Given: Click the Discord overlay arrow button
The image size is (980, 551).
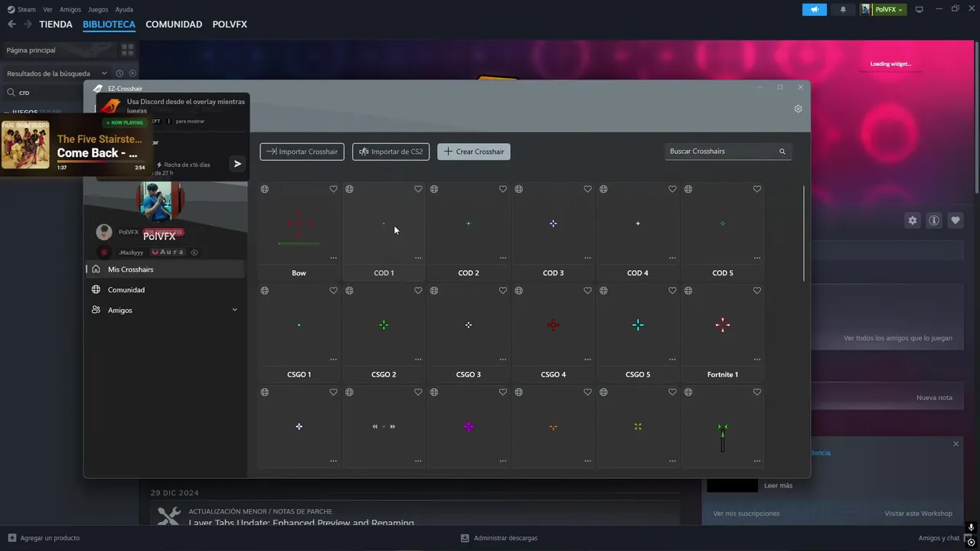Looking at the screenshot, I should [237, 164].
